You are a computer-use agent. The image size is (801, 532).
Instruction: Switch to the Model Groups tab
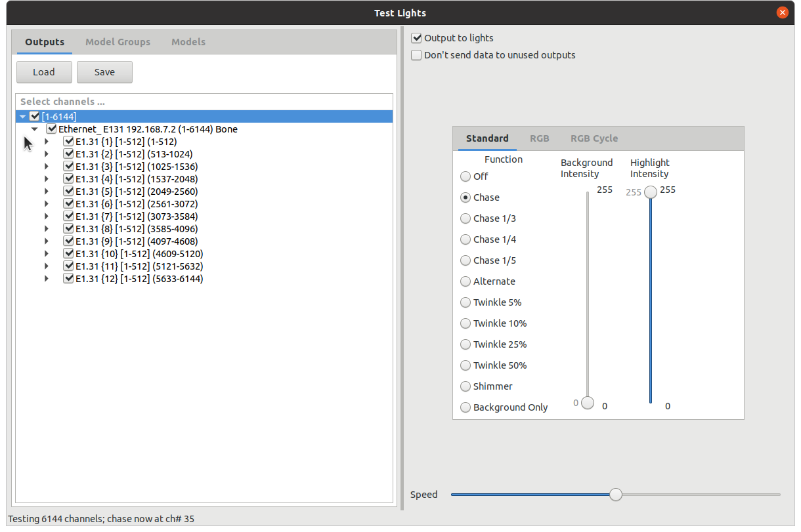pyautogui.click(x=118, y=42)
